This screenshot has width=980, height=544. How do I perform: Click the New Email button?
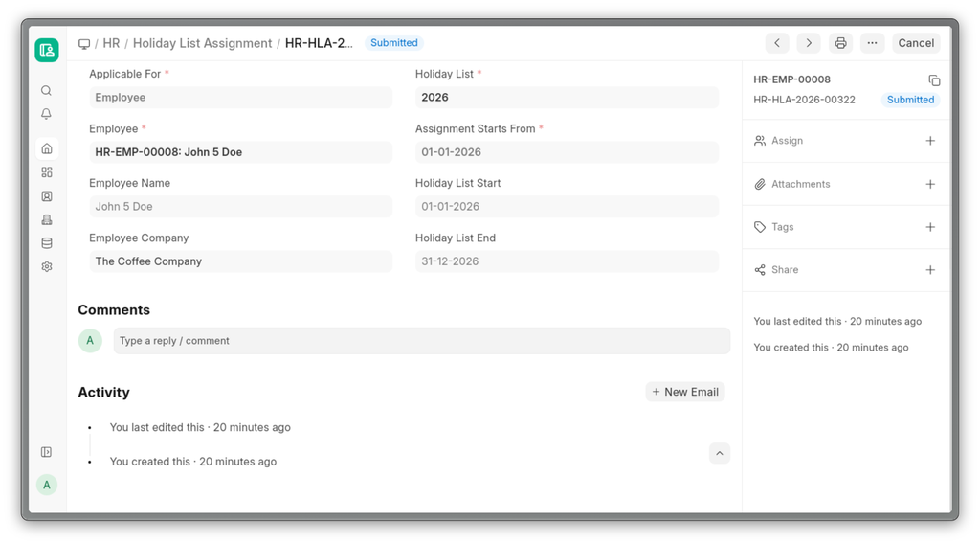[x=684, y=392]
